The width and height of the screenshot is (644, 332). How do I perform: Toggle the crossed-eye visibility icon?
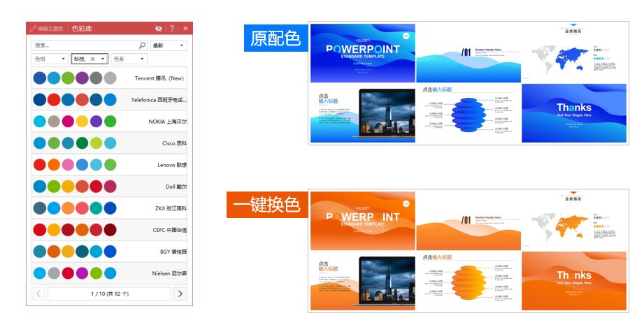pyautogui.click(x=158, y=29)
